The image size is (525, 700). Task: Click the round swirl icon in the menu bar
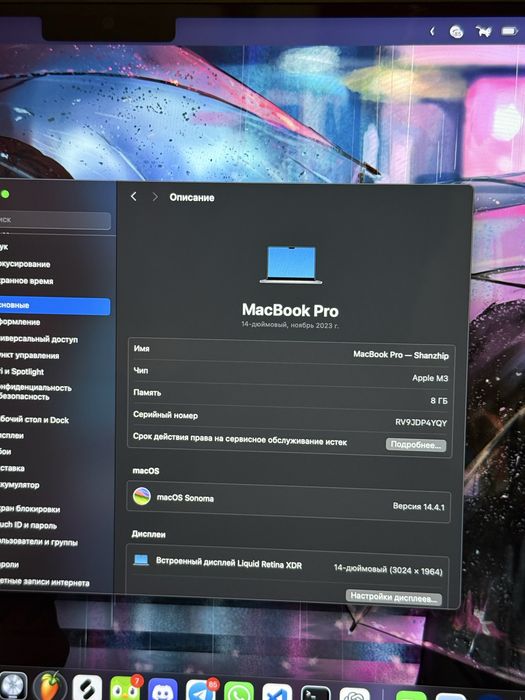(456, 32)
